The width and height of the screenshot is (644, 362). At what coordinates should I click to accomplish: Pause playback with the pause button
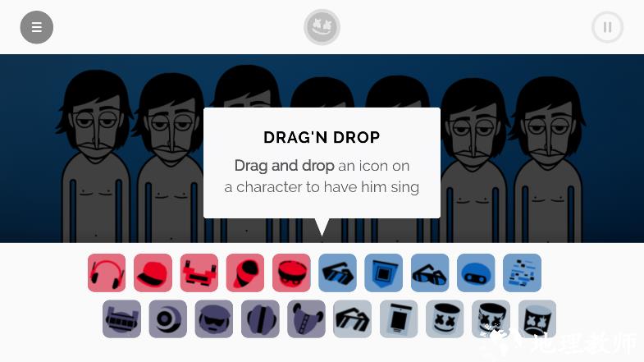tap(607, 27)
